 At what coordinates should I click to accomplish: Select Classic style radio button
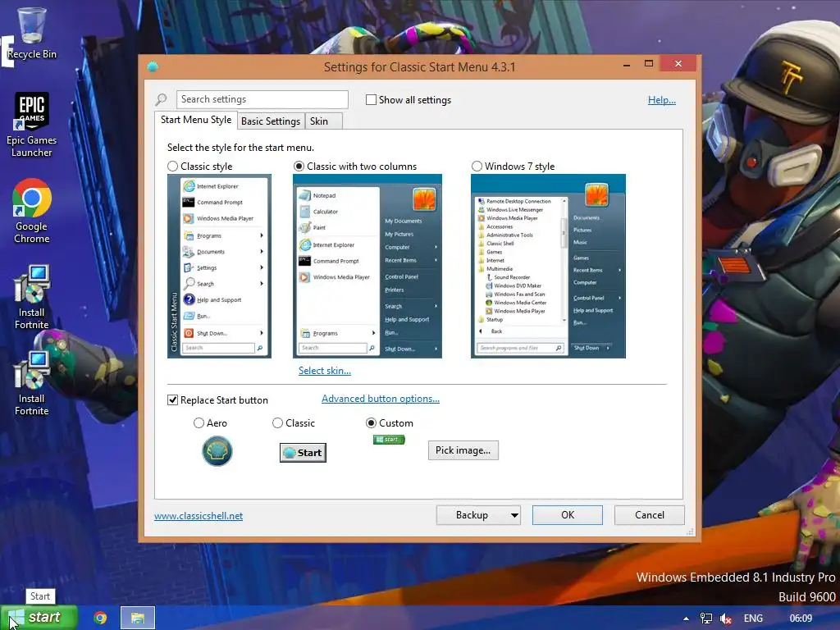(x=172, y=167)
